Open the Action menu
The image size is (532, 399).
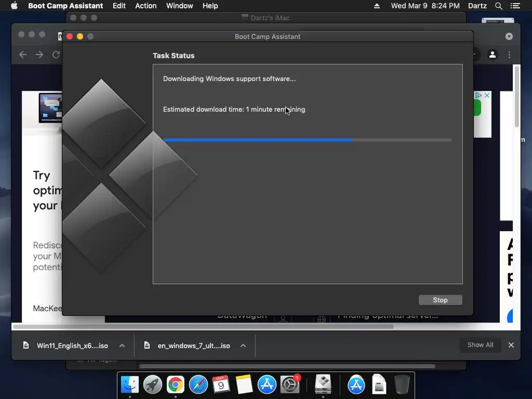pyautogui.click(x=146, y=6)
